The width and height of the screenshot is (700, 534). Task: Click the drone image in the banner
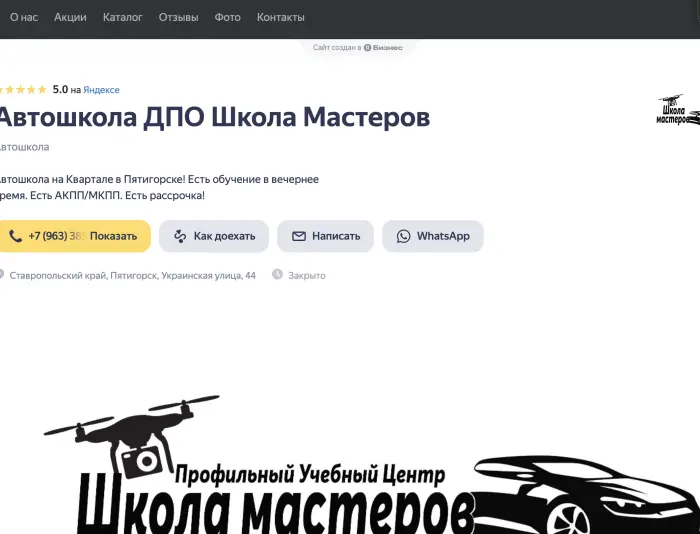[x=130, y=437]
